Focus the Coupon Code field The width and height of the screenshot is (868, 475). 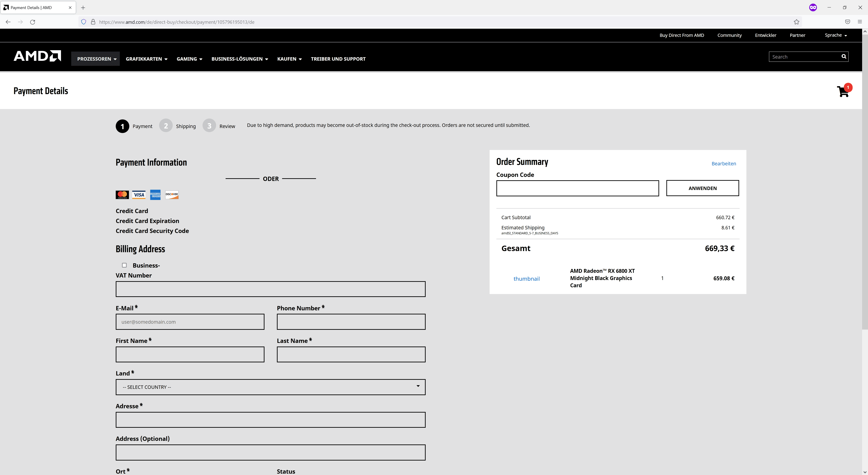(577, 188)
